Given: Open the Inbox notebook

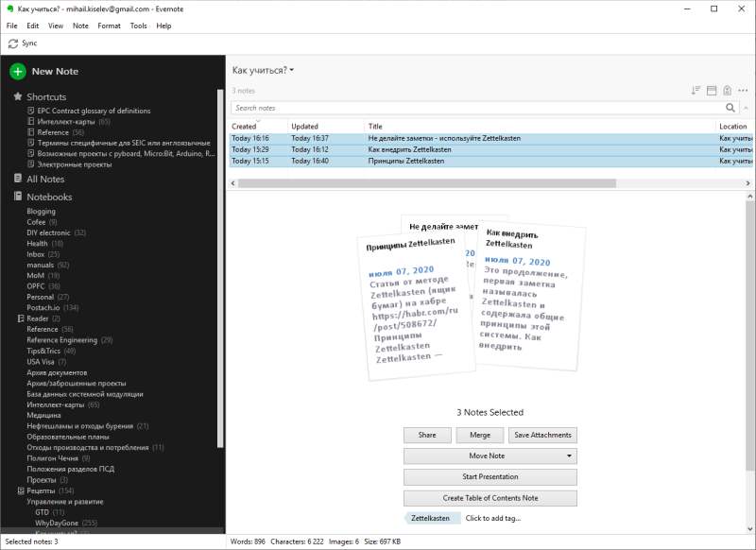Looking at the screenshot, I should coord(36,254).
